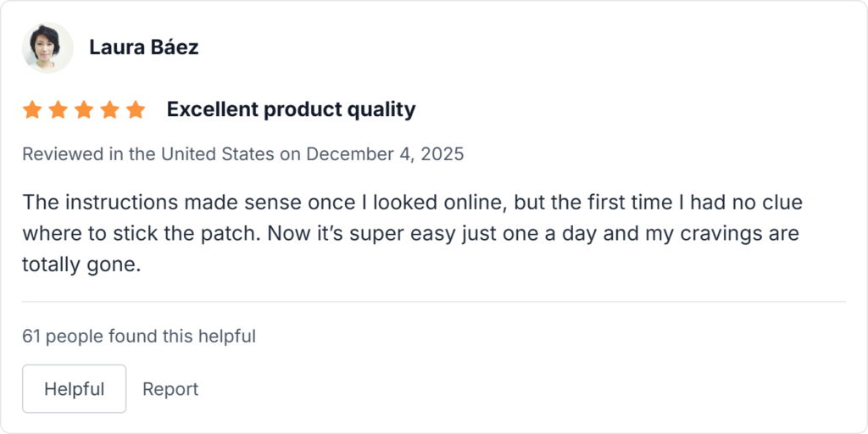
Task: Click the closing words "totally gone."
Action: [x=81, y=264]
